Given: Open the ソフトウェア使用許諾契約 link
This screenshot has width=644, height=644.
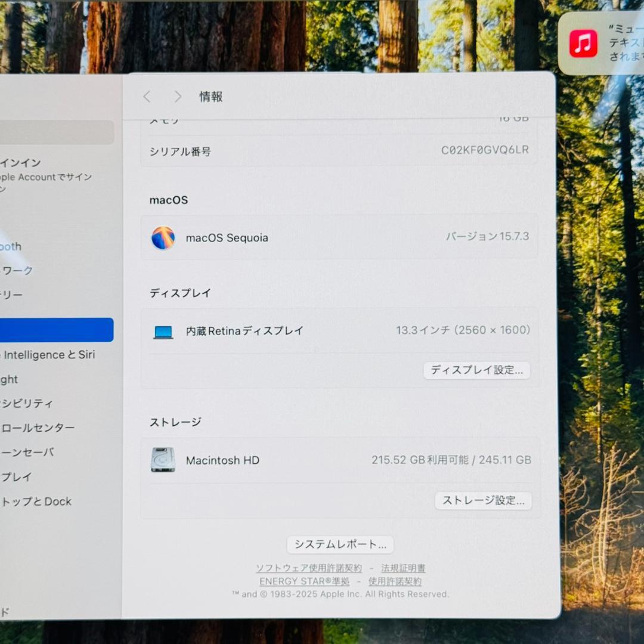Looking at the screenshot, I should [308, 569].
